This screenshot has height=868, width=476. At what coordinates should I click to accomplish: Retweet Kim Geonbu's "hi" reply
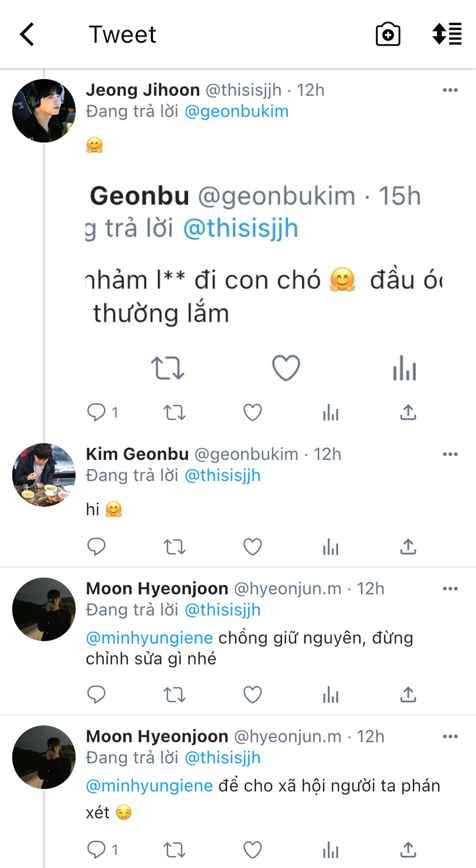[x=174, y=547]
